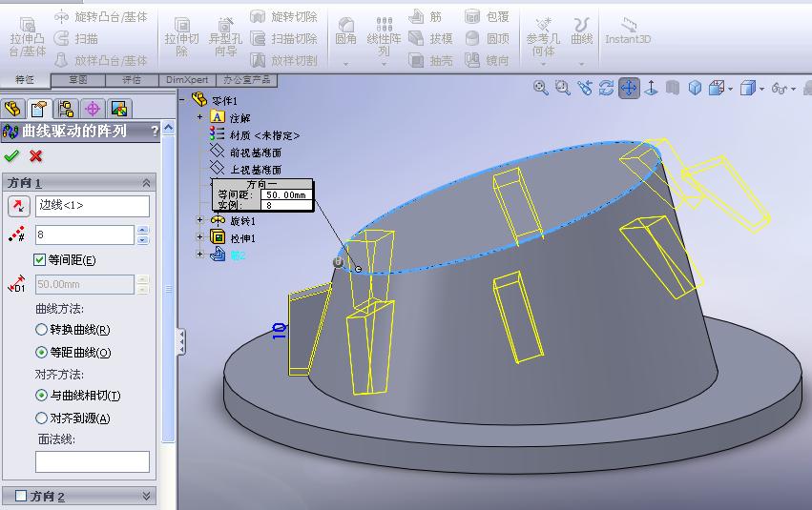The width and height of the screenshot is (812, 510).
Task: Open help for 曲线驱动的阵列
Action: [x=155, y=131]
